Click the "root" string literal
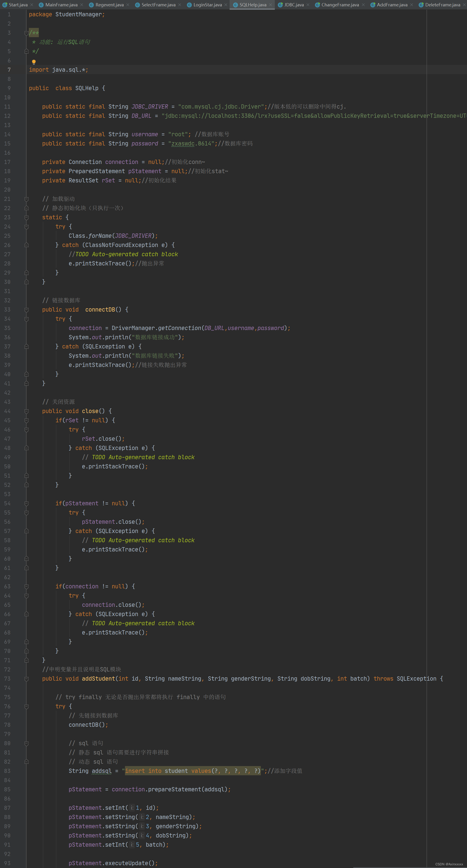This screenshot has height=868, width=467. 178,134
